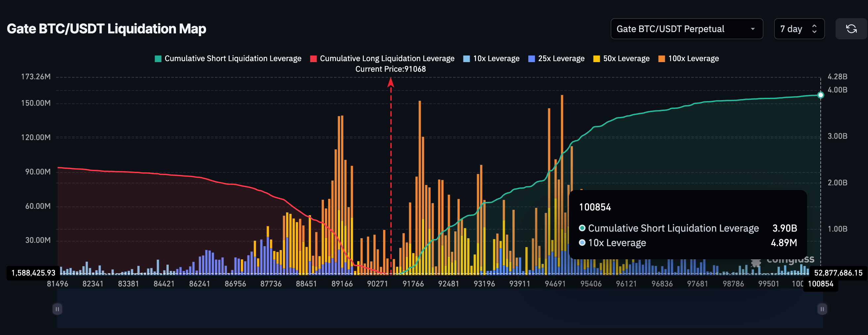Open the 7 day range selector
This screenshot has height=335, width=868.
coord(799,29)
